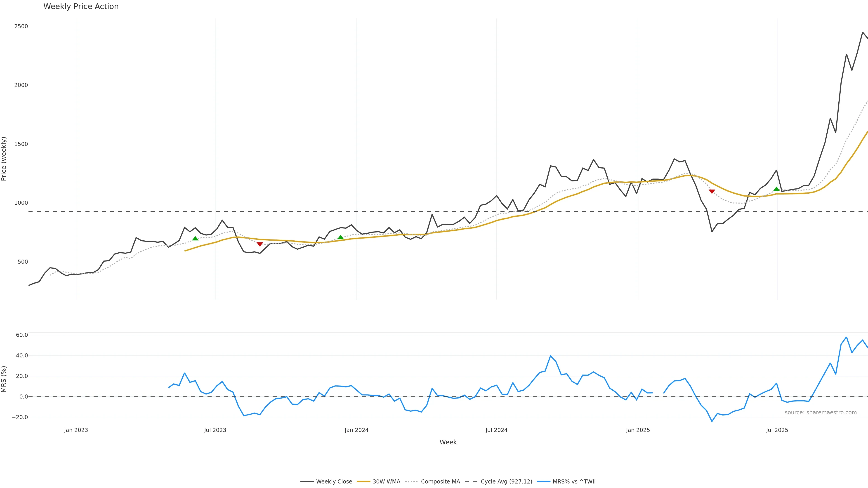Screen dimensions: 868x488
Task: Click the source: sharemaestro.com watermark
Action: coord(821,413)
